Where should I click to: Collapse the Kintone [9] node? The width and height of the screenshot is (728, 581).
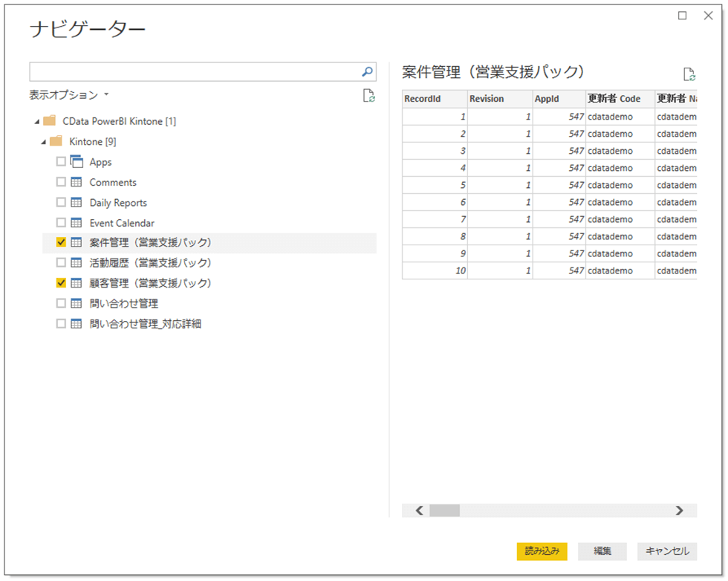coord(44,142)
